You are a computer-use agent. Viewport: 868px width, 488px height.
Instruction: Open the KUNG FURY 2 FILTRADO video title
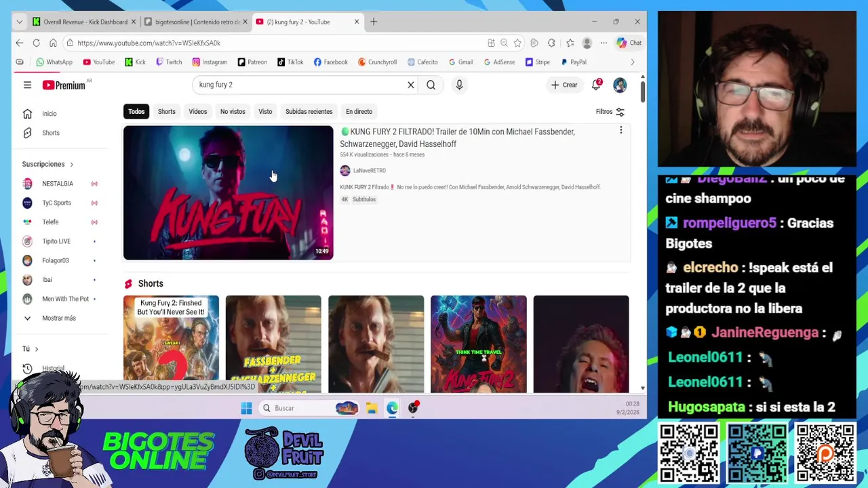click(458, 138)
